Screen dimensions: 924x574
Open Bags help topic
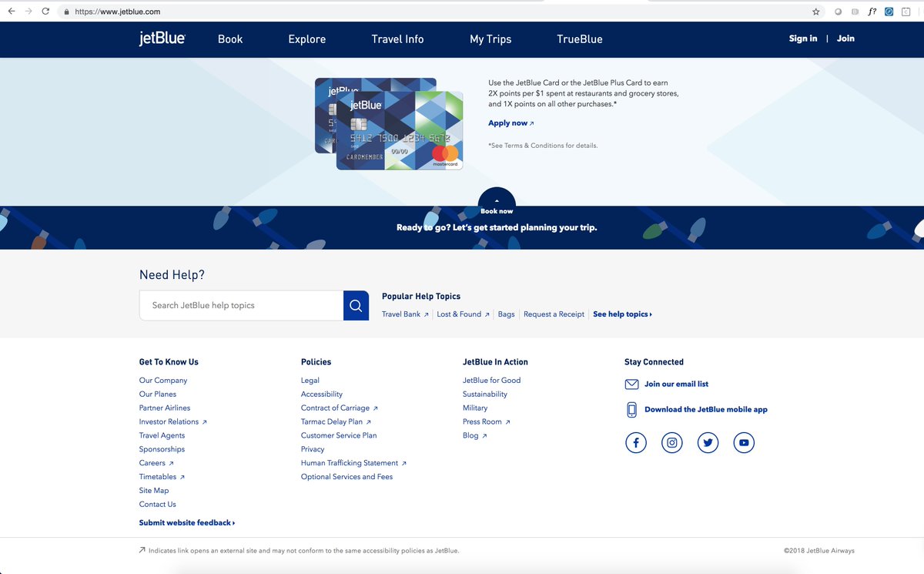506,314
